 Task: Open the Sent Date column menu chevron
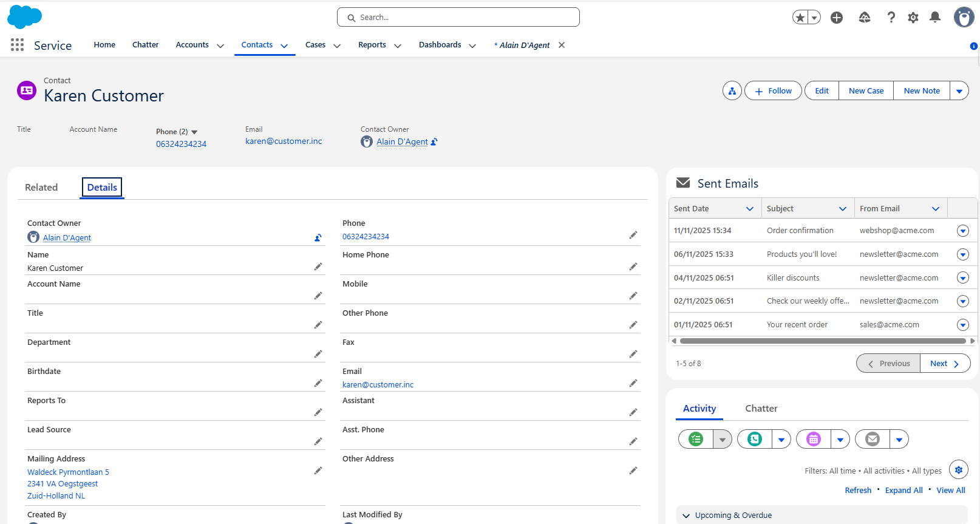tap(750, 209)
